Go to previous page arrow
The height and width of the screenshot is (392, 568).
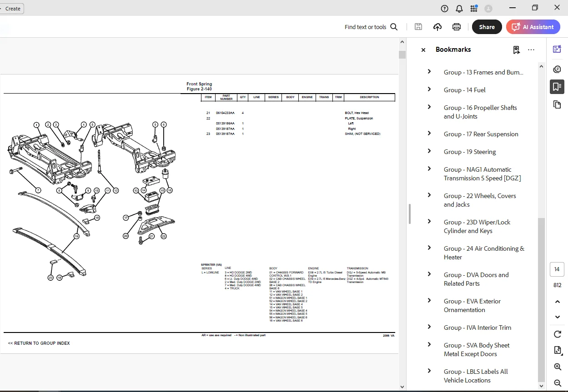(x=558, y=302)
